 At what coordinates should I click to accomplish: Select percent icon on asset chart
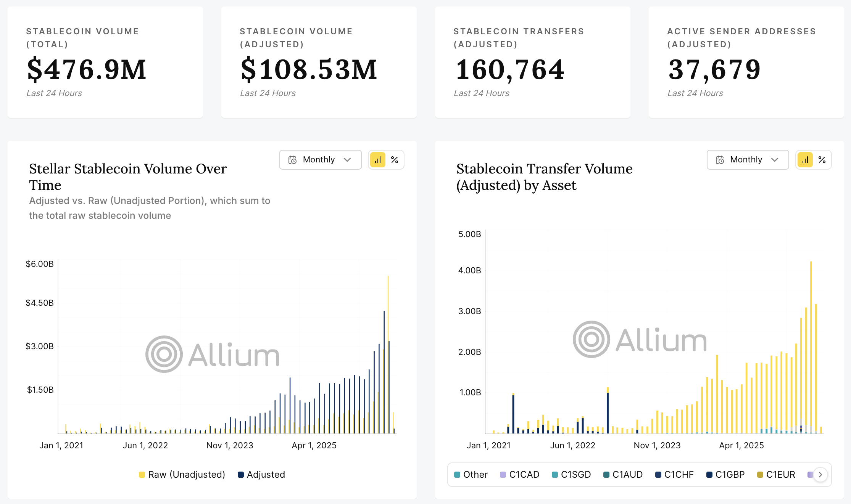pyautogui.click(x=822, y=160)
